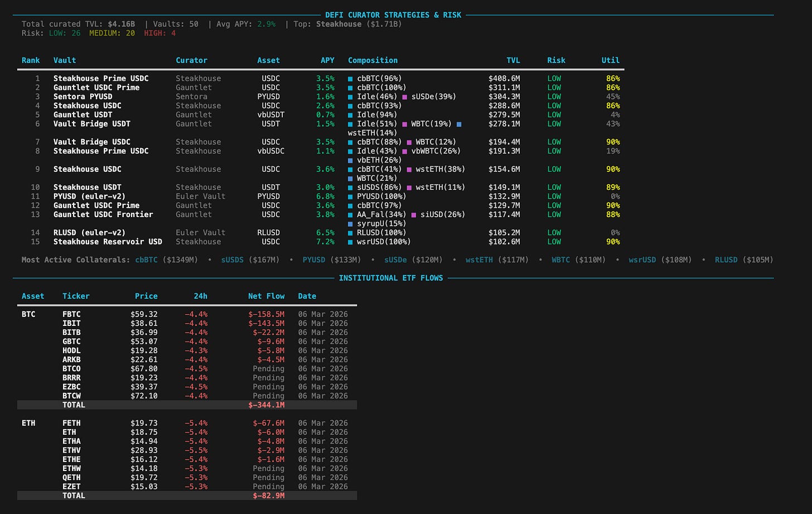
Task: Click the $311.1M TVL value
Action: coord(504,88)
